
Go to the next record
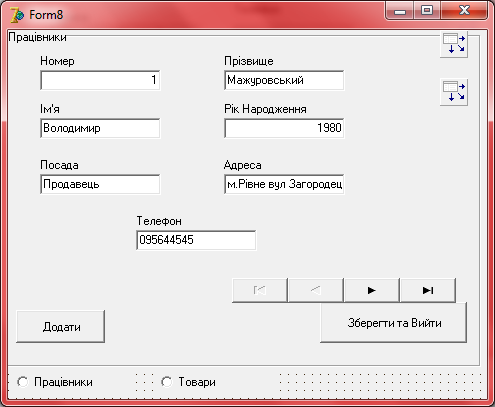coord(372,290)
